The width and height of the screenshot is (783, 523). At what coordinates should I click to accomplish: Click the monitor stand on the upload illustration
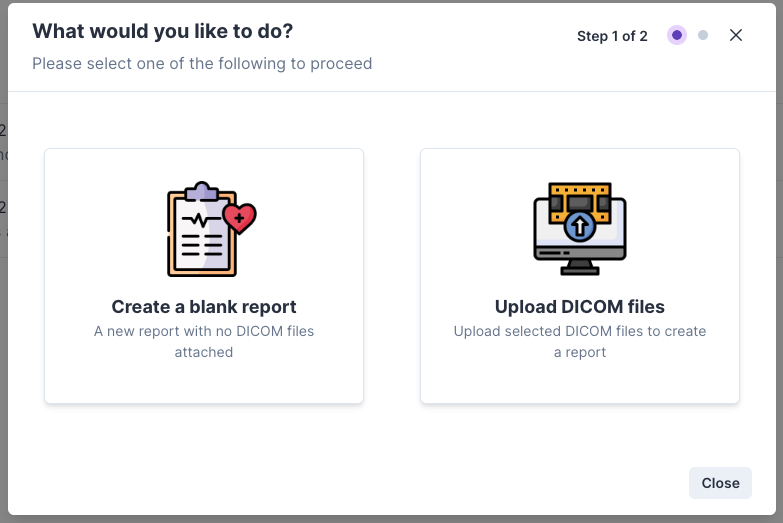[580, 268]
